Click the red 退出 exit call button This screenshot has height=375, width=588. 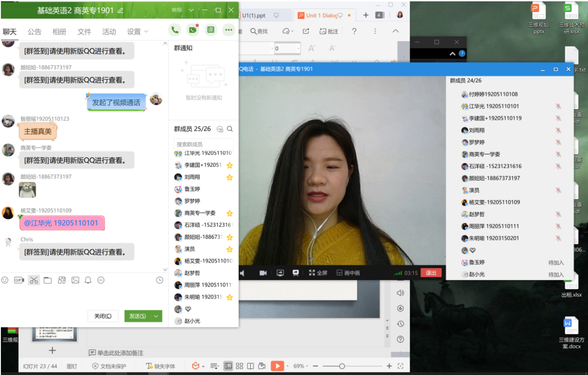click(x=431, y=273)
